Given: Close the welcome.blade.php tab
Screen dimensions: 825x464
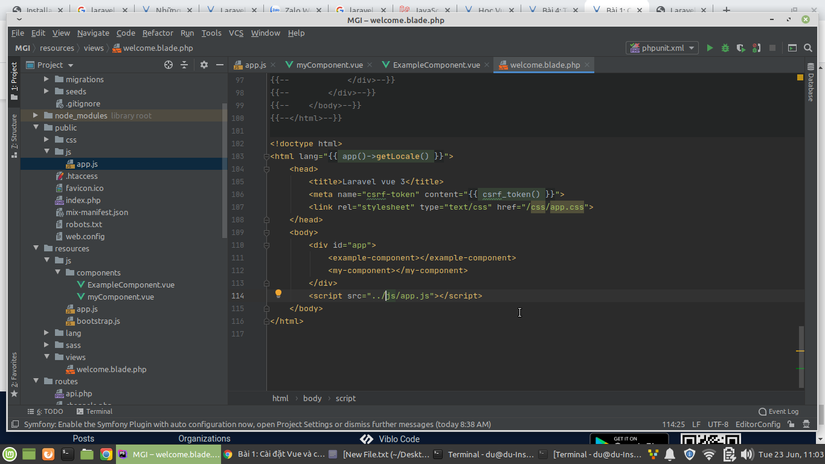Looking at the screenshot, I should click(x=587, y=65).
